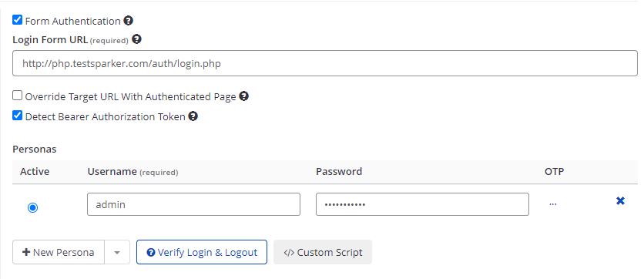Click the help icon next to Login Form URL
The image size is (644, 279).
click(137, 39)
